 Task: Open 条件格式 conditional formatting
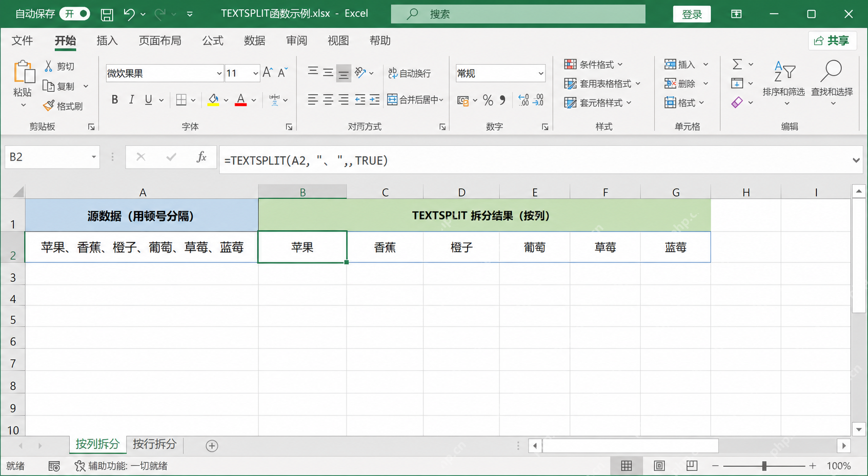[x=593, y=65]
